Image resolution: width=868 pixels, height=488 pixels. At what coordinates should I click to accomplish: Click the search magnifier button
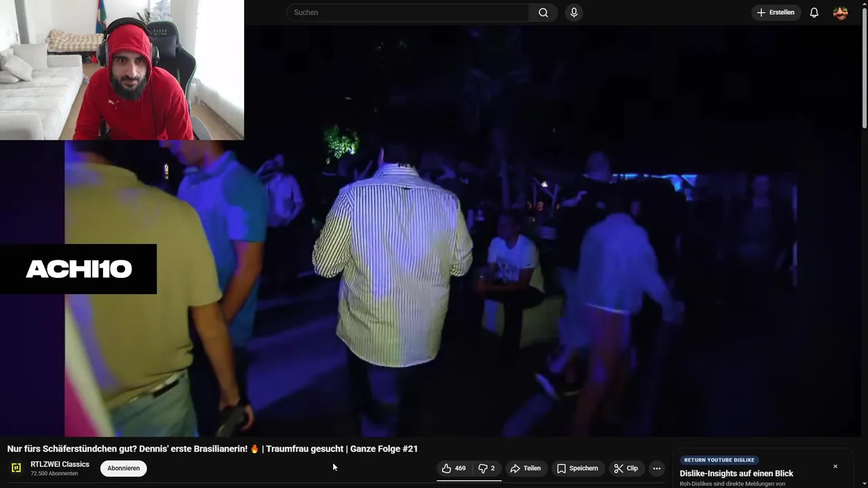coord(543,13)
